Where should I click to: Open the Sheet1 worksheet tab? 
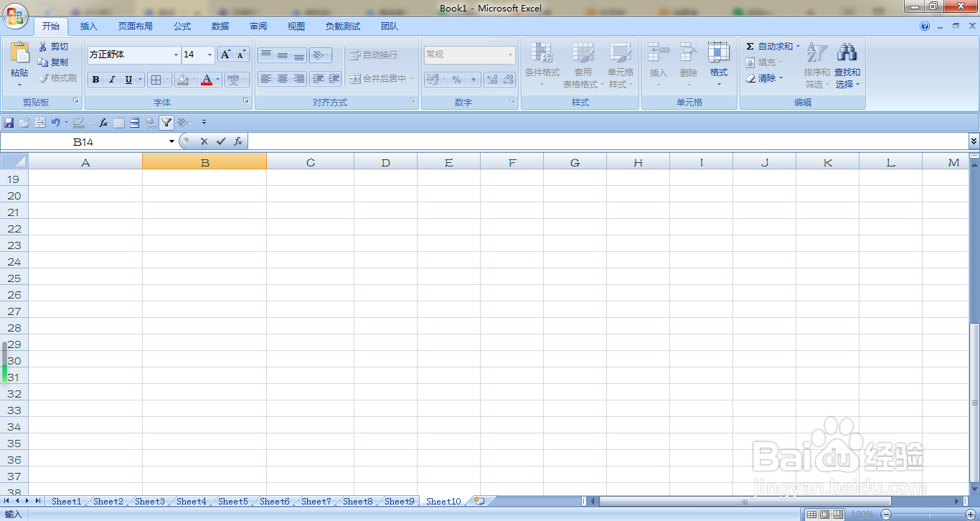pos(66,502)
